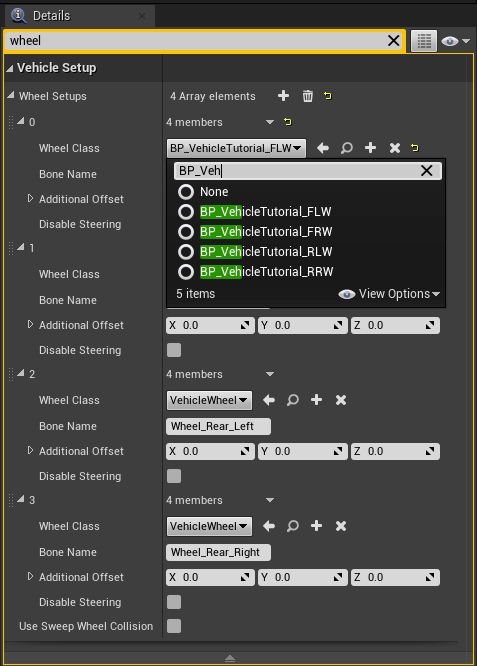The height and width of the screenshot is (666, 477).
Task: Add a new Wheel Setups array element
Action: (x=283, y=96)
